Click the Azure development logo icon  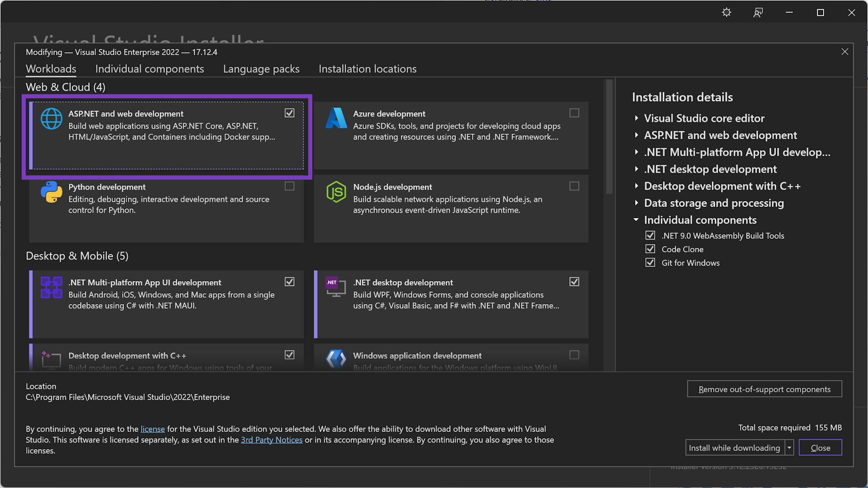click(x=336, y=119)
